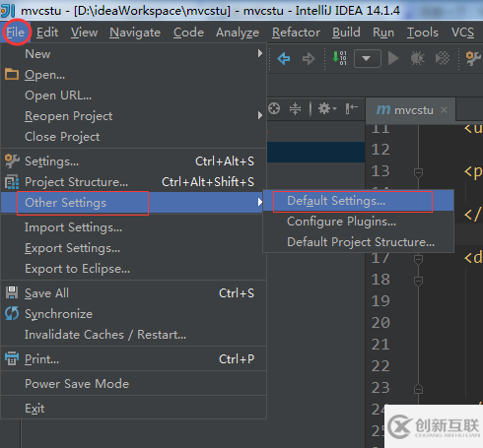Select Close Project
Screen dimensions: 483x448
pos(133,137)
